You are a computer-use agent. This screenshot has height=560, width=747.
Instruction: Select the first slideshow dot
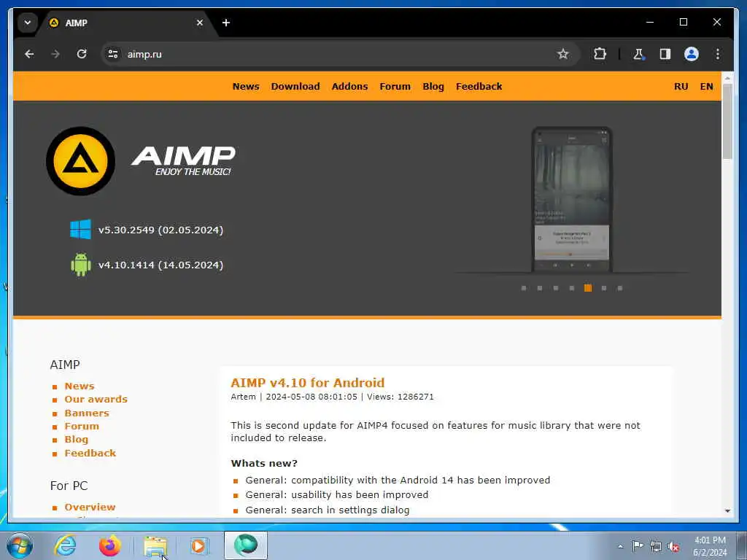524,288
